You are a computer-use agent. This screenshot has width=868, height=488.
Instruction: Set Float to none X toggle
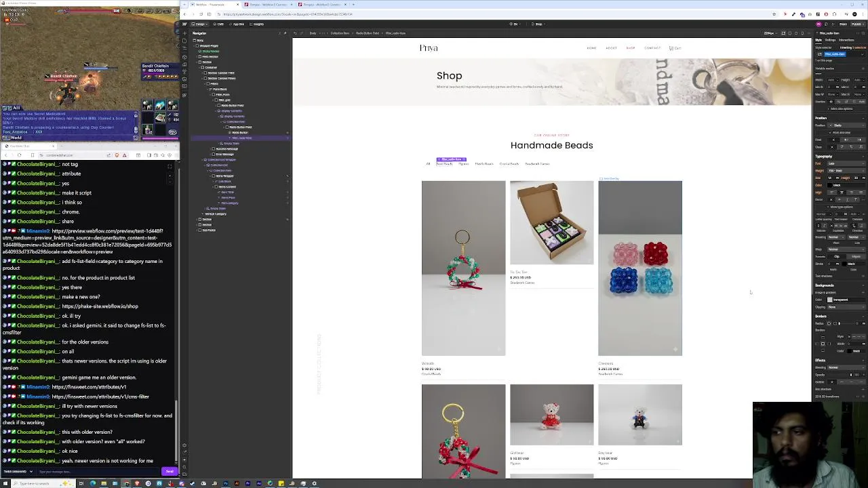pyautogui.click(x=833, y=140)
